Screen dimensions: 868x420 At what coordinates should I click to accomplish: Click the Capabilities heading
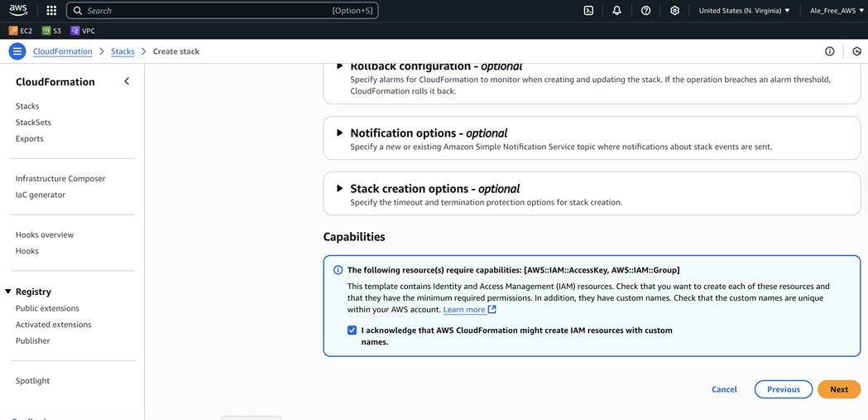pyautogui.click(x=354, y=237)
